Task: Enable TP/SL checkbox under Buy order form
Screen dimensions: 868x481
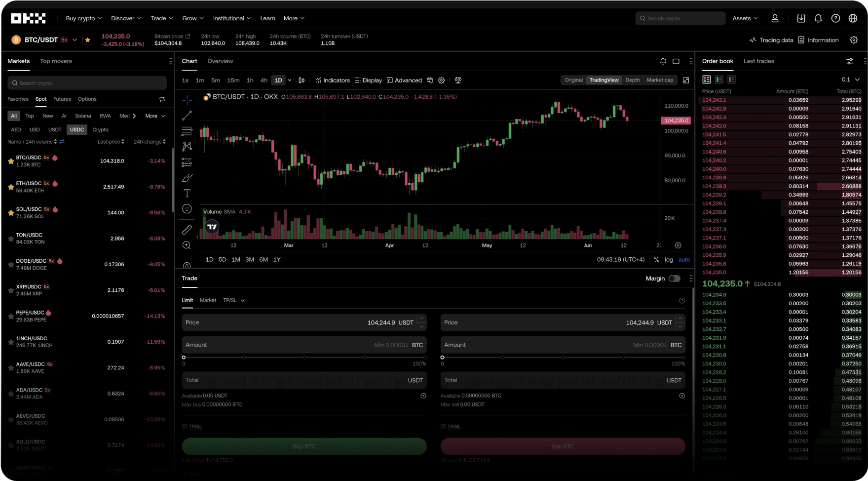Action: (185, 426)
